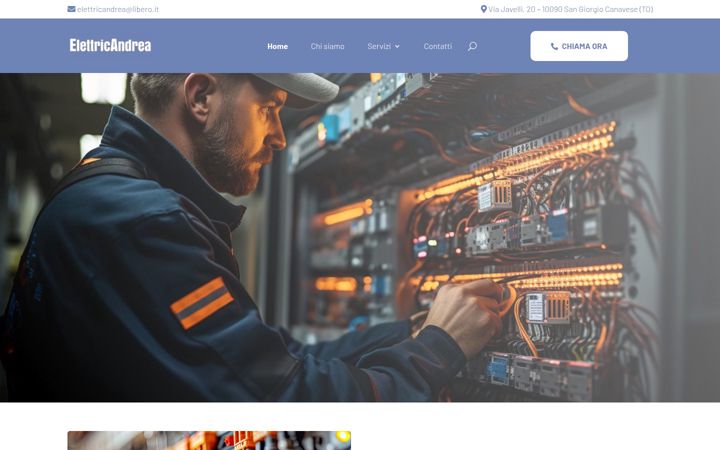Open the Servizi menu item
This screenshot has width=720, height=450.
[379, 46]
